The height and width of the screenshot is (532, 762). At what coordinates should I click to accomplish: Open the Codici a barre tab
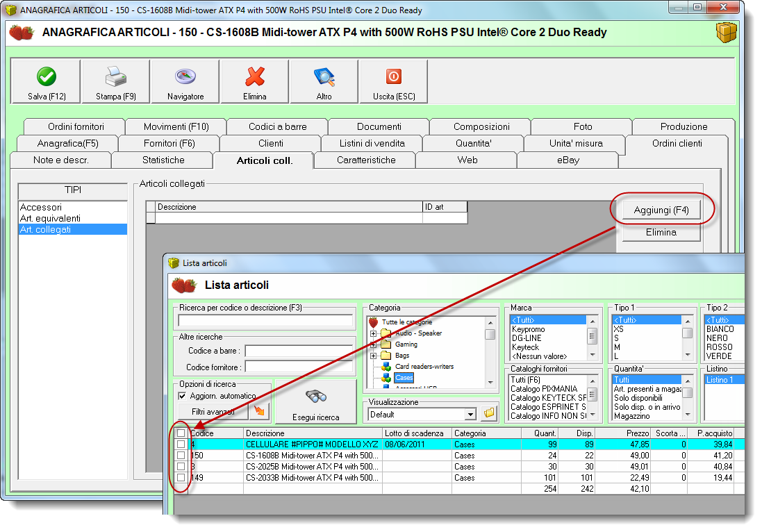click(277, 127)
